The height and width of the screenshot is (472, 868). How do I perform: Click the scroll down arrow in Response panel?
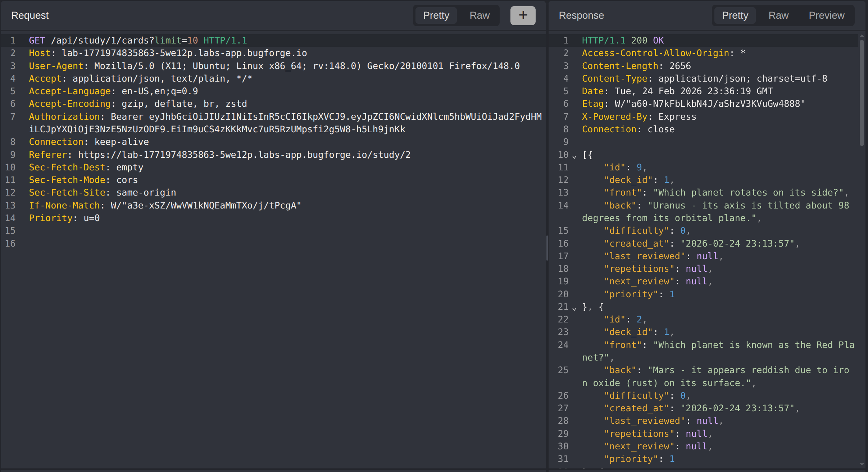click(862, 464)
